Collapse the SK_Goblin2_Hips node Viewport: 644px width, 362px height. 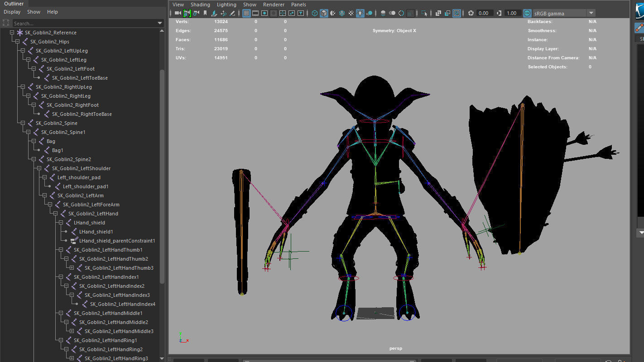(18, 42)
